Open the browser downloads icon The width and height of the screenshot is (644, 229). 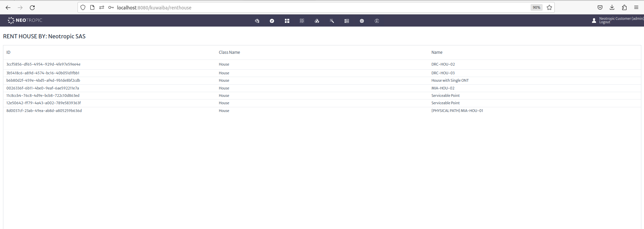click(x=612, y=7)
